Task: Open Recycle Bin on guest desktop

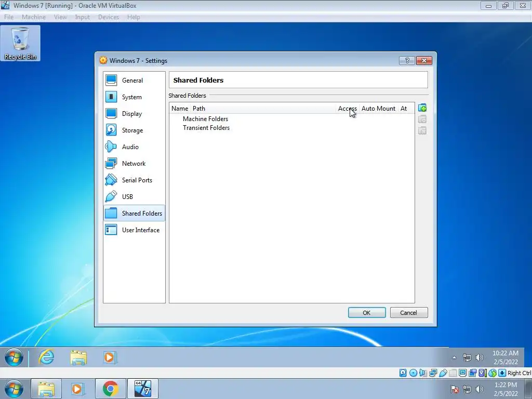Action: (20, 44)
